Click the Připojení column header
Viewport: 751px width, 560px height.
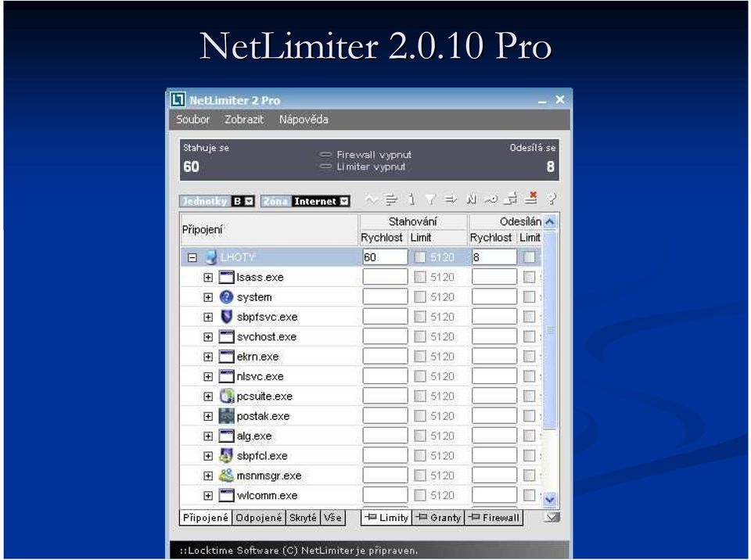point(269,229)
